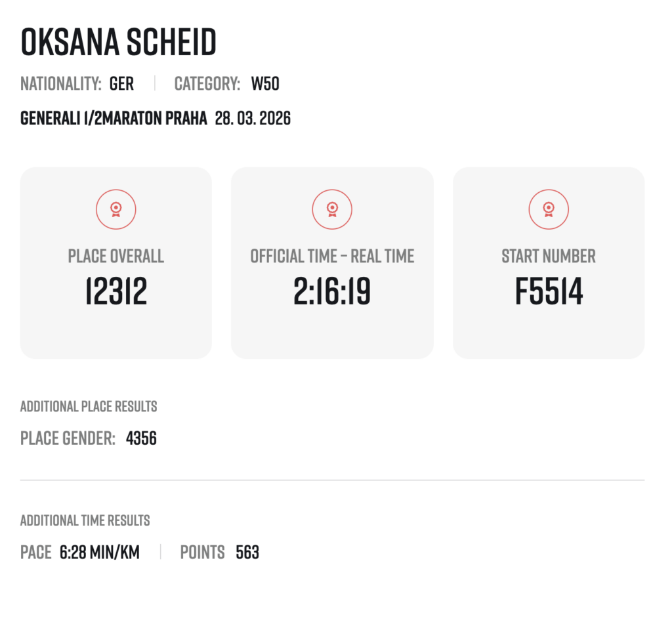Click the race date 28. 03. 2026
The image size is (672, 622).
click(253, 118)
